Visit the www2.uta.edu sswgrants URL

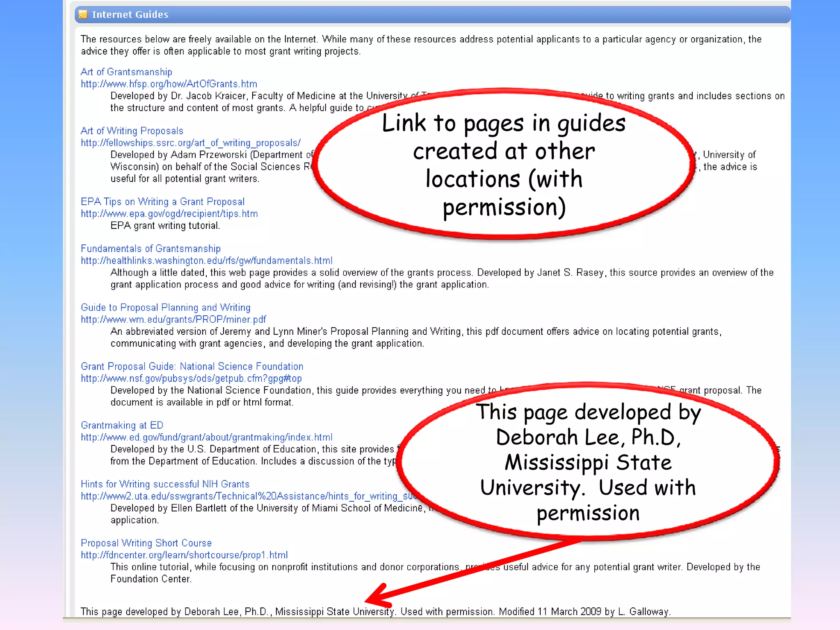(249, 496)
